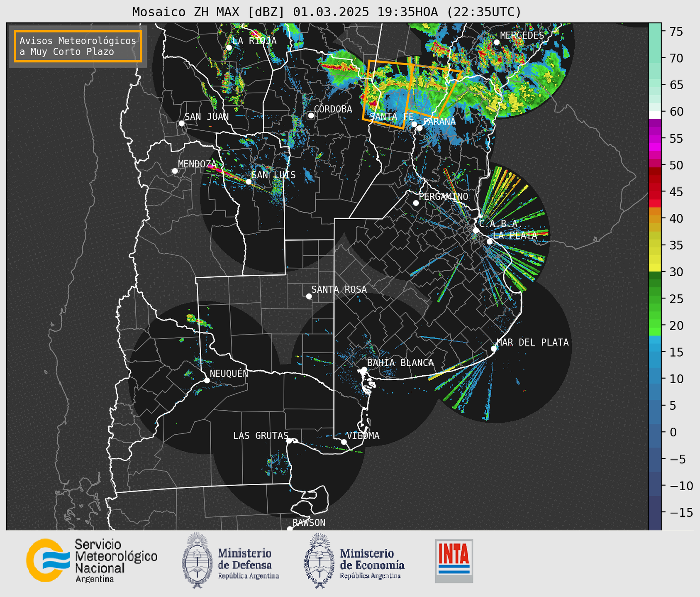Click the BAHÍA BLANCA label text
The height and width of the screenshot is (597, 700).
(x=400, y=363)
